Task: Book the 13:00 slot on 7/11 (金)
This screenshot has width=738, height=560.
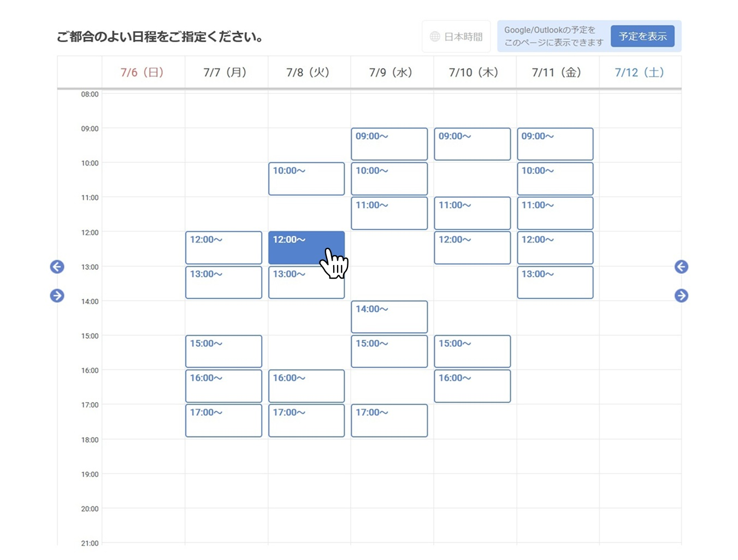Action: click(x=555, y=282)
